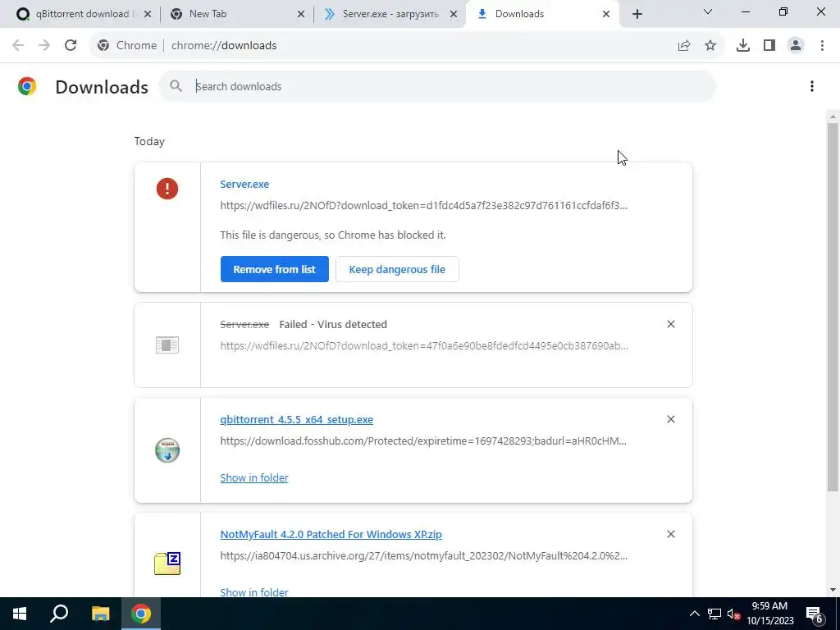This screenshot has width=840, height=630.
Task: Click the NotMyFault zip file icon
Action: coord(167,564)
